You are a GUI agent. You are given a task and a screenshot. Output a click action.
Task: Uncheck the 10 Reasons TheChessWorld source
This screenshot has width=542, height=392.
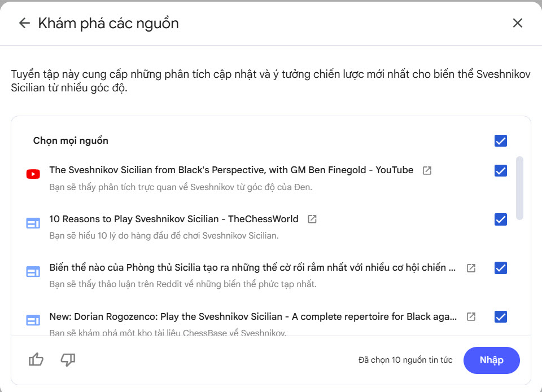[x=500, y=219]
